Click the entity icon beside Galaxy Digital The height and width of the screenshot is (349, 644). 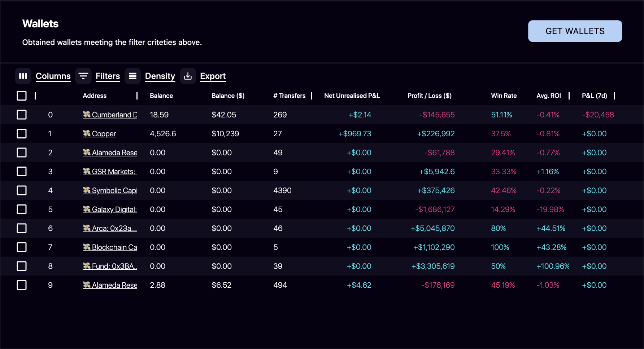pyautogui.click(x=87, y=209)
